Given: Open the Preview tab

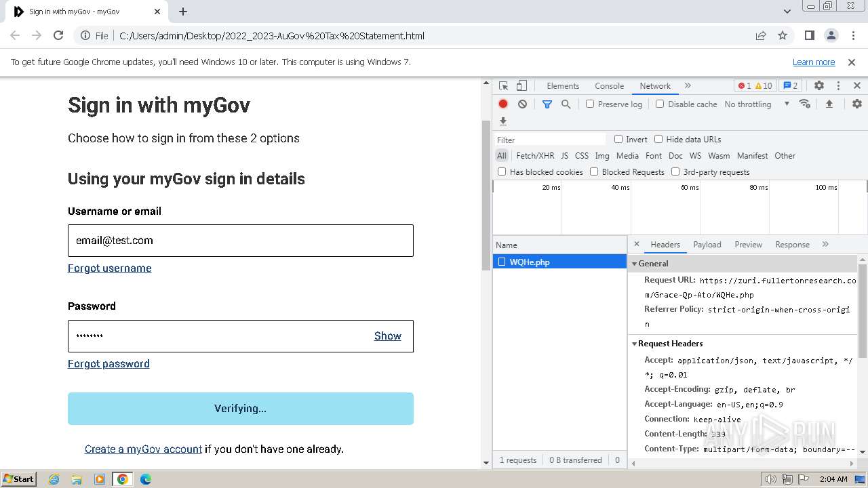Looking at the screenshot, I should pos(749,244).
